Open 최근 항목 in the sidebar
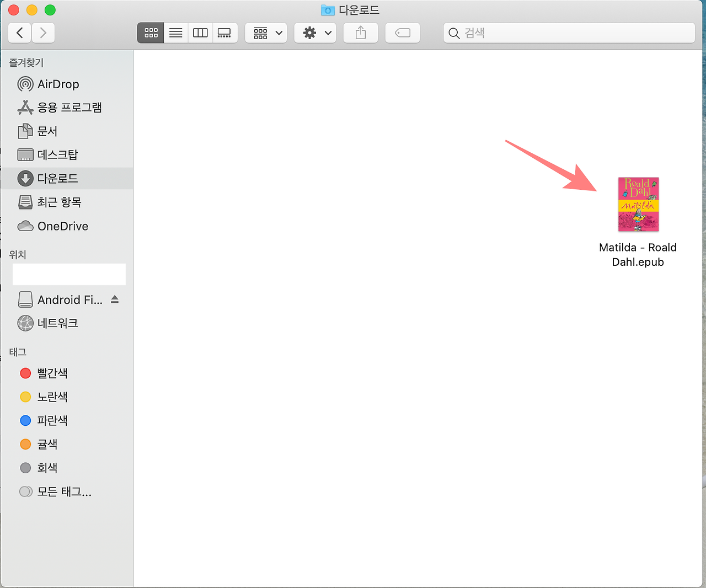Image resolution: width=706 pixels, height=588 pixels. click(66, 202)
